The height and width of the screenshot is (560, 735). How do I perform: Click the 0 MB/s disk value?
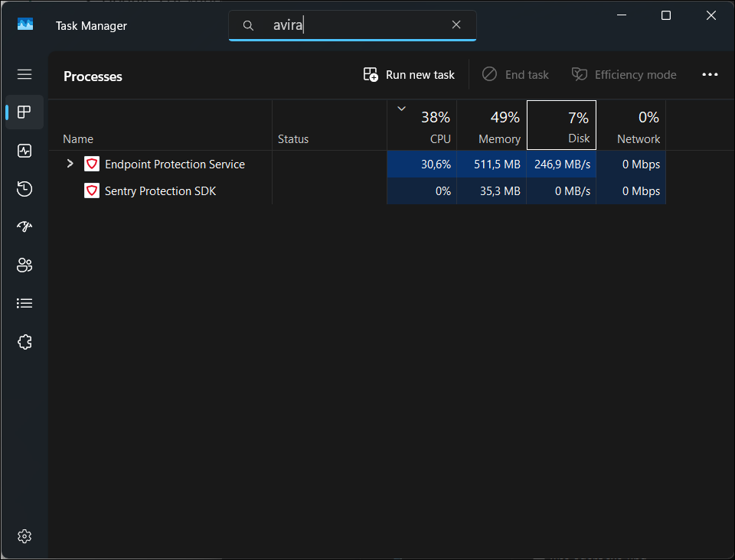pyautogui.click(x=573, y=191)
